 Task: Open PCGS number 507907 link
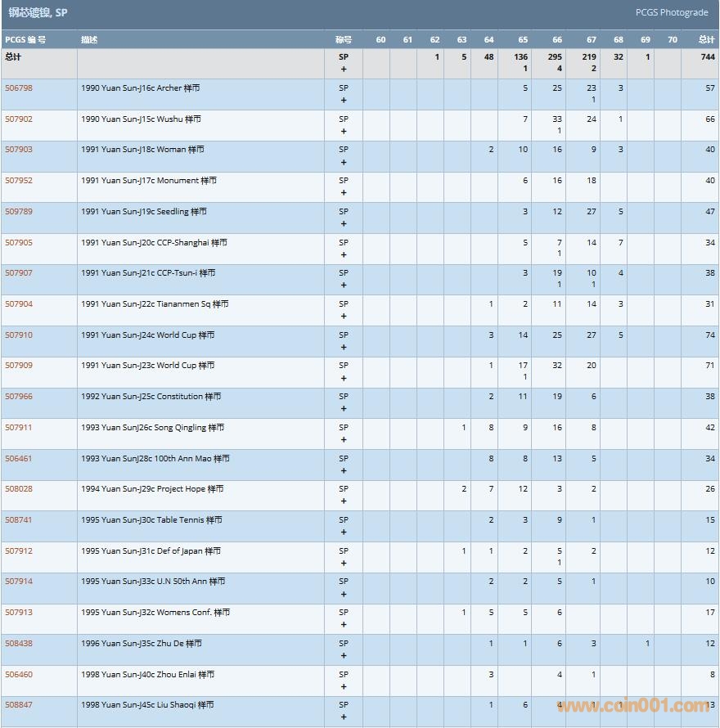(19, 273)
